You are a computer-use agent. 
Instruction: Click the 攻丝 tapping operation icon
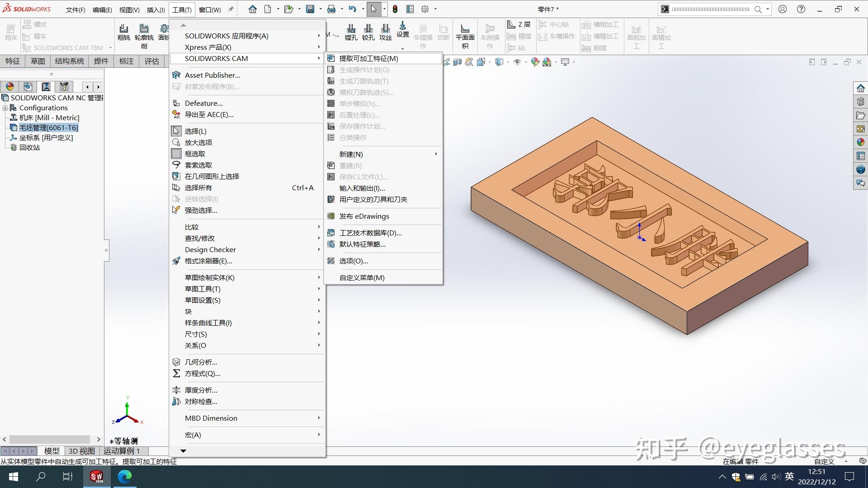[385, 32]
